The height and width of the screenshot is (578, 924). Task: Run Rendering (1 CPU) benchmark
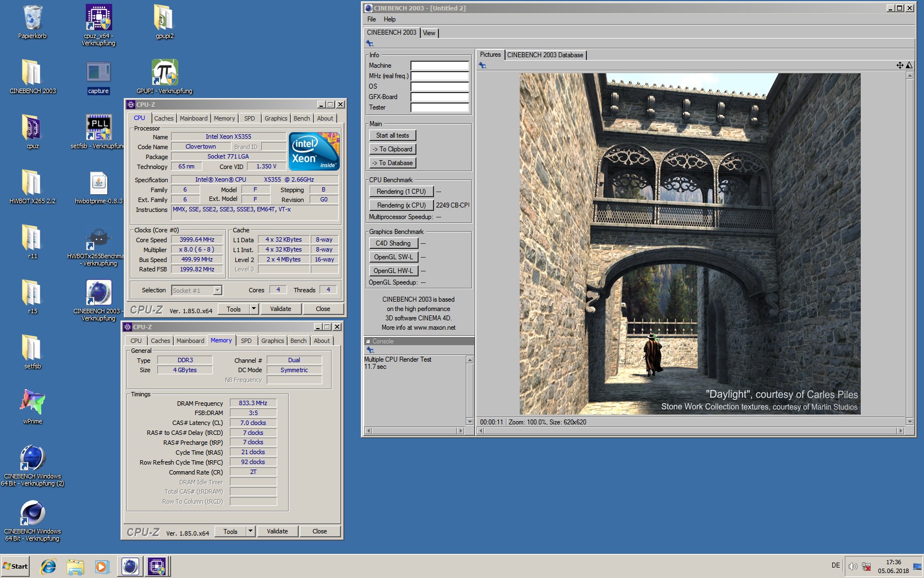tap(402, 192)
